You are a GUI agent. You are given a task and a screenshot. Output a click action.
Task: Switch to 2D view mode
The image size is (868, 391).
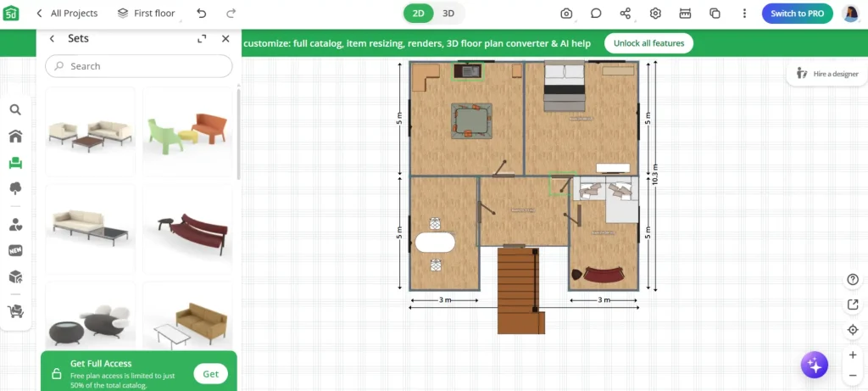419,14
